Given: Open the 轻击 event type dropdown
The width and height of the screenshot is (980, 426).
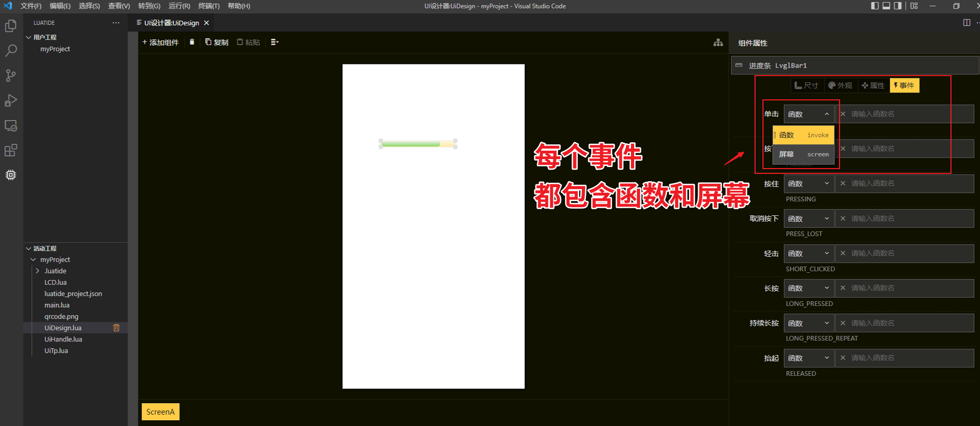Looking at the screenshot, I should pyautogui.click(x=809, y=253).
